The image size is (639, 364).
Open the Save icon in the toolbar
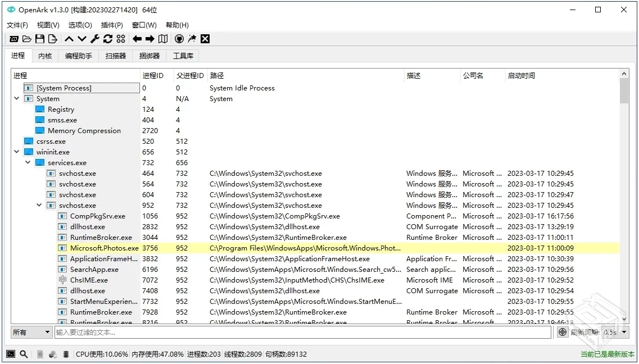pyautogui.click(x=39, y=39)
